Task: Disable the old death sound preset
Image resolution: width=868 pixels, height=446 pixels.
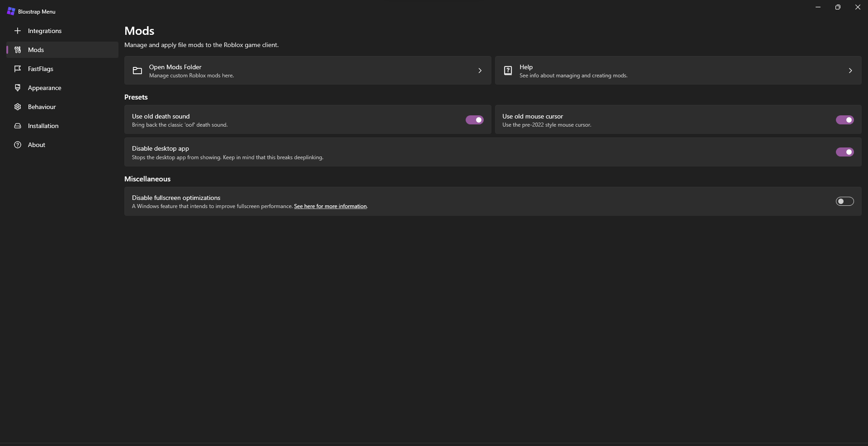Action: pyautogui.click(x=474, y=120)
